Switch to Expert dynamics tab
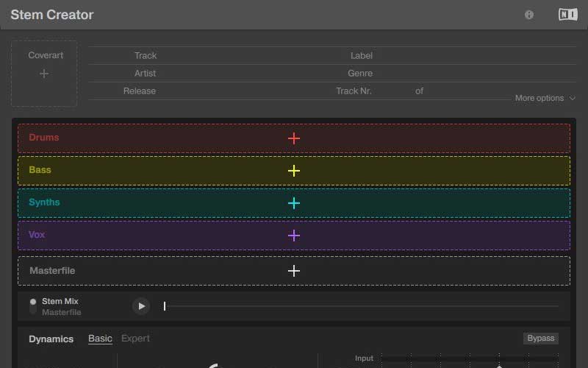588x368 pixels. pos(135,339)
